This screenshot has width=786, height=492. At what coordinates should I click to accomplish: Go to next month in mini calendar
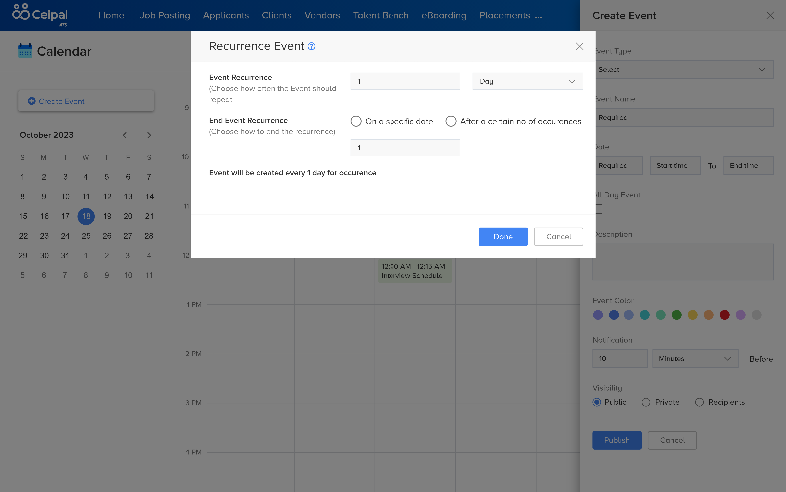coord(149,135)
